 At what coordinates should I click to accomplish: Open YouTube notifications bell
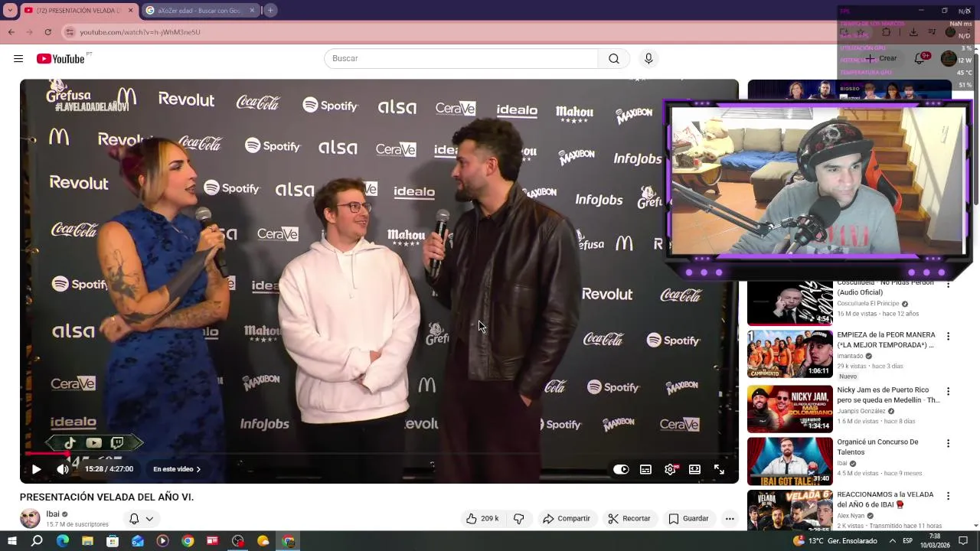[921, 59]
